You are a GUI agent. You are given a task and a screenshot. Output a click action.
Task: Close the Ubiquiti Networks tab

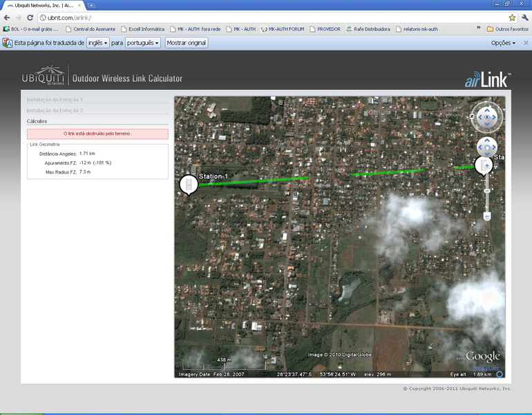pyautogui.click(x=79, y=6)
